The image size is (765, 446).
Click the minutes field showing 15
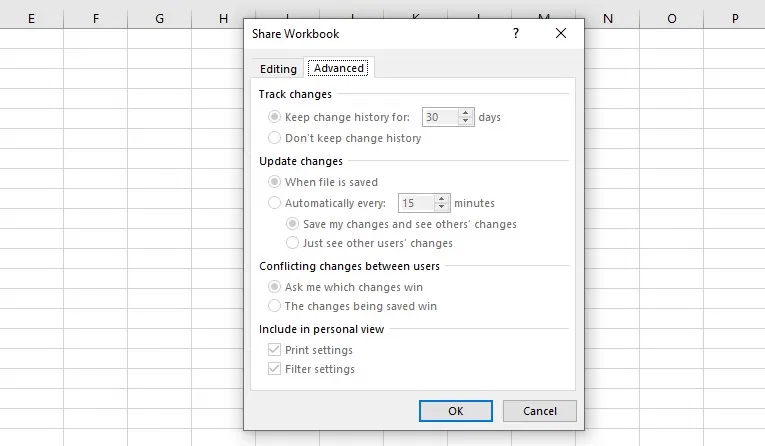click(x=416, y=203)
